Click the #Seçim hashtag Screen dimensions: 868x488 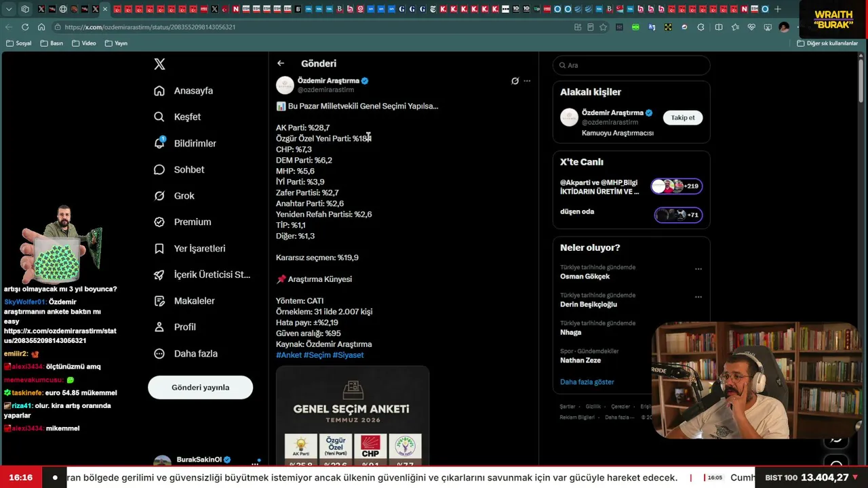[317, 355]
